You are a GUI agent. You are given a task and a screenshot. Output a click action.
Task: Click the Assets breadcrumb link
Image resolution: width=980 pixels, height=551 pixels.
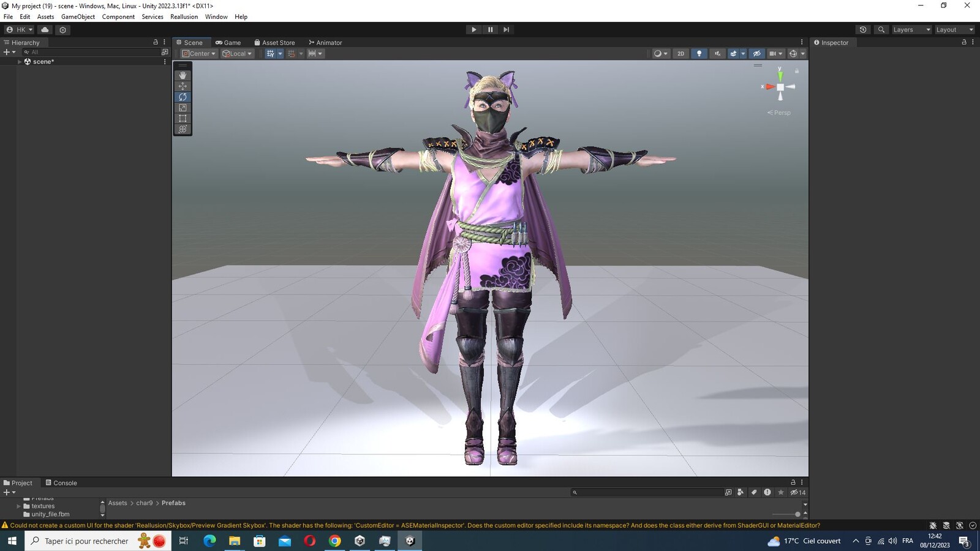coord(118,503)
